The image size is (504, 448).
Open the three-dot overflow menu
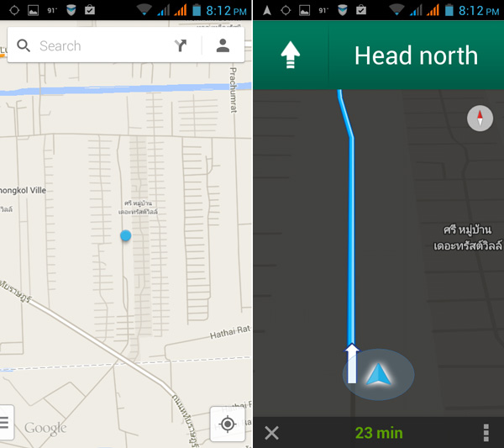click(486, 433)
